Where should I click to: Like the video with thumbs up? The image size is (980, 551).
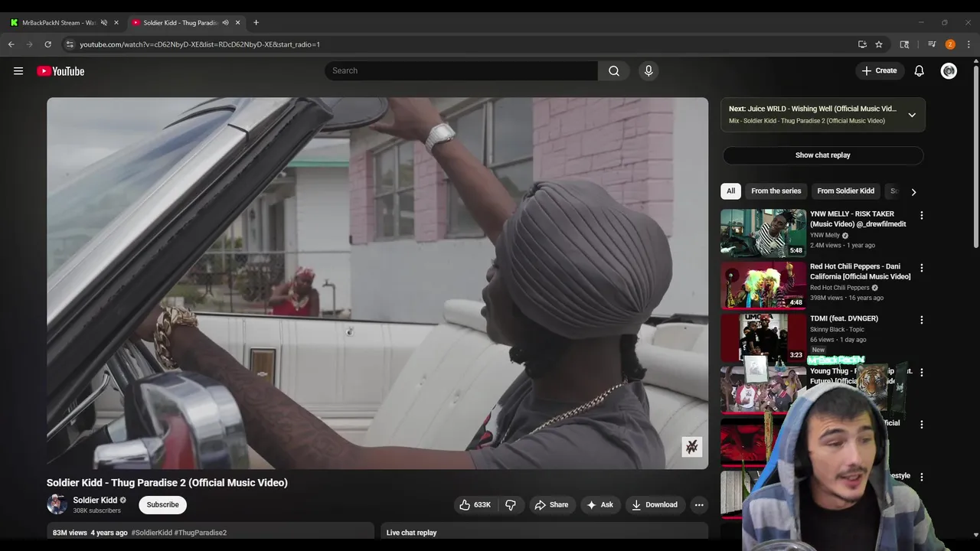tap(475, 504)
